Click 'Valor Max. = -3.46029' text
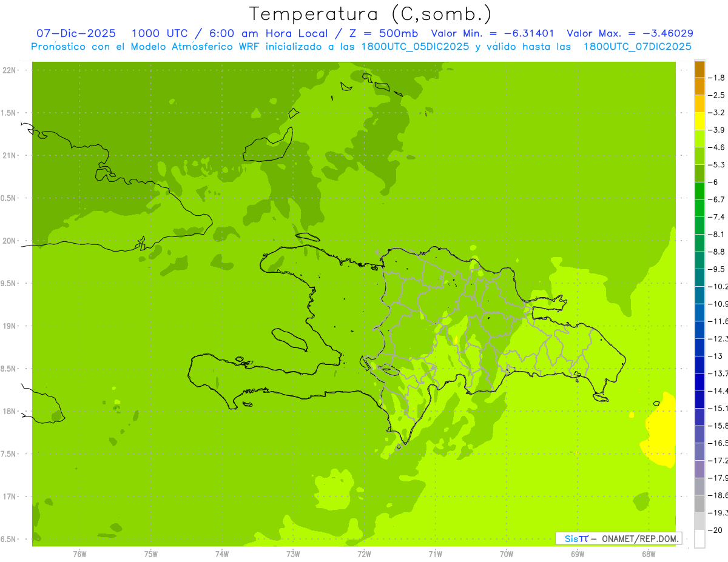Viewport: 728px width, 562px height. click(x=630, y=33)
